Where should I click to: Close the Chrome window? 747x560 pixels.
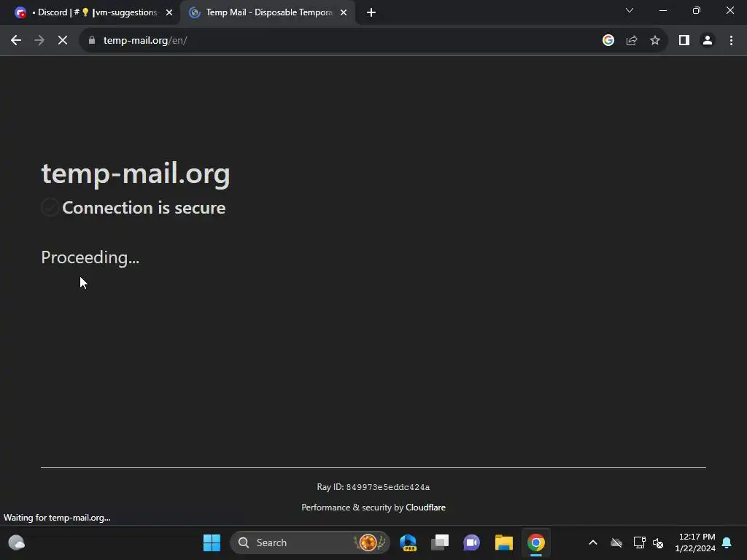pos(729,10)
